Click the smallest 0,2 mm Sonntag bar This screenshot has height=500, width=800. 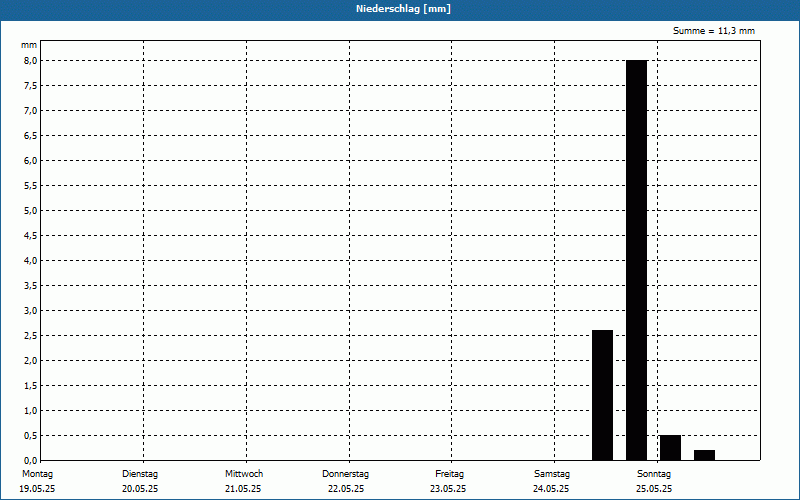pyautogui.click(x=704, y=455)
